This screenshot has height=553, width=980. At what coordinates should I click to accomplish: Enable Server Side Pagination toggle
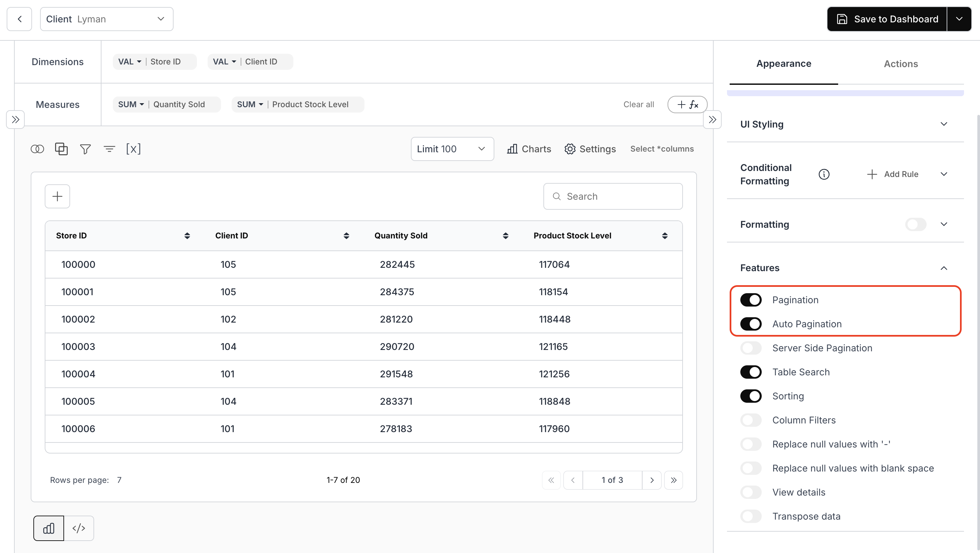pyautogui.click(x=751, y=348)
